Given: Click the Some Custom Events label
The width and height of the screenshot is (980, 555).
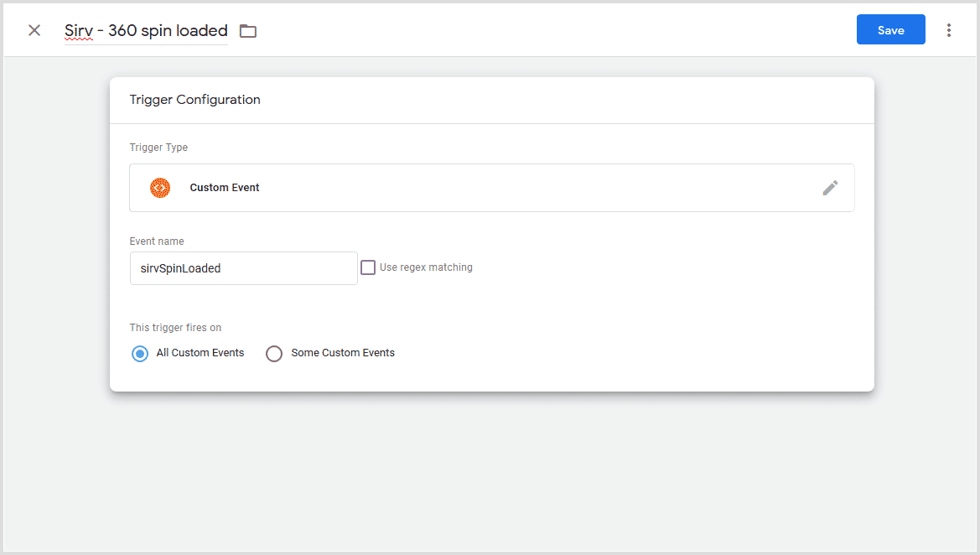Looking at the screenshot, I should [342, 353].
